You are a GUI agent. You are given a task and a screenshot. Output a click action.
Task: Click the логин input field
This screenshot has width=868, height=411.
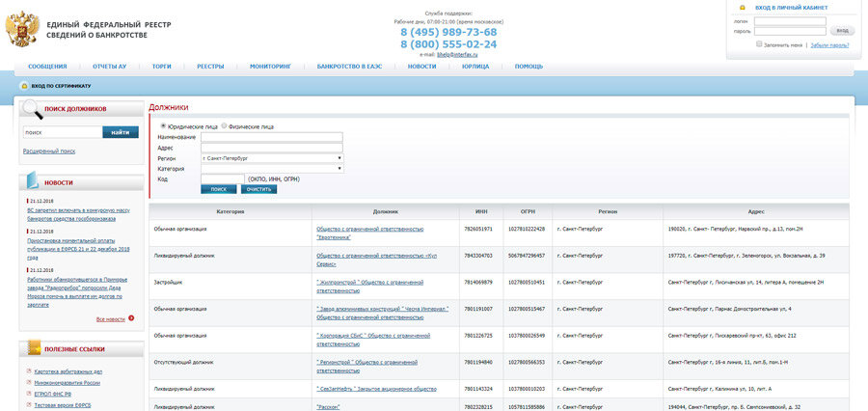click(x=790, y=21)
